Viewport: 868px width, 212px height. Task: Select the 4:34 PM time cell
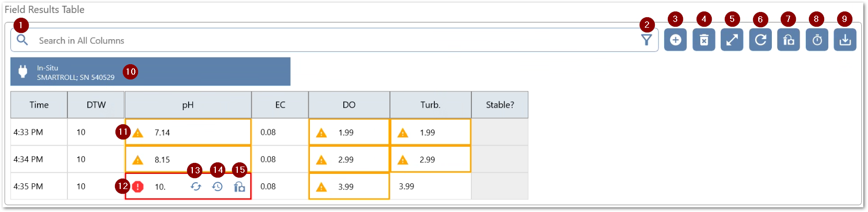point(39,159)
